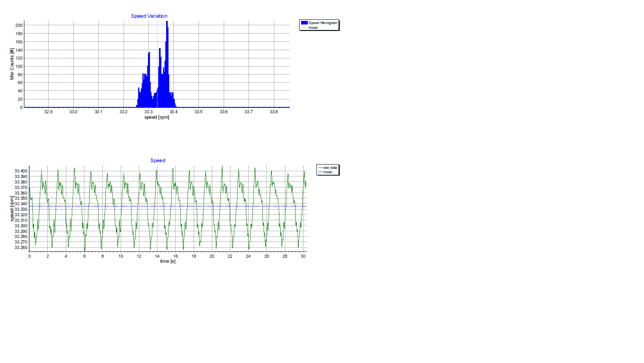Click the 32.9 tick on histogram axis

[x=48, y=112]
